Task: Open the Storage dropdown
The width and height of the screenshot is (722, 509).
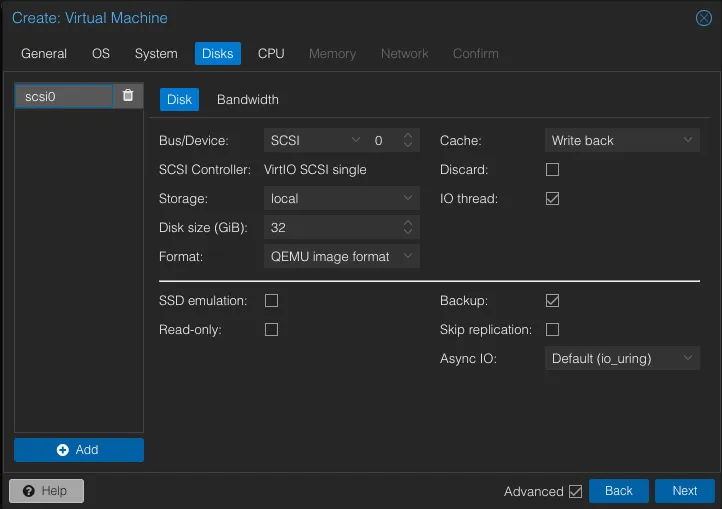Action: point(341,199)
